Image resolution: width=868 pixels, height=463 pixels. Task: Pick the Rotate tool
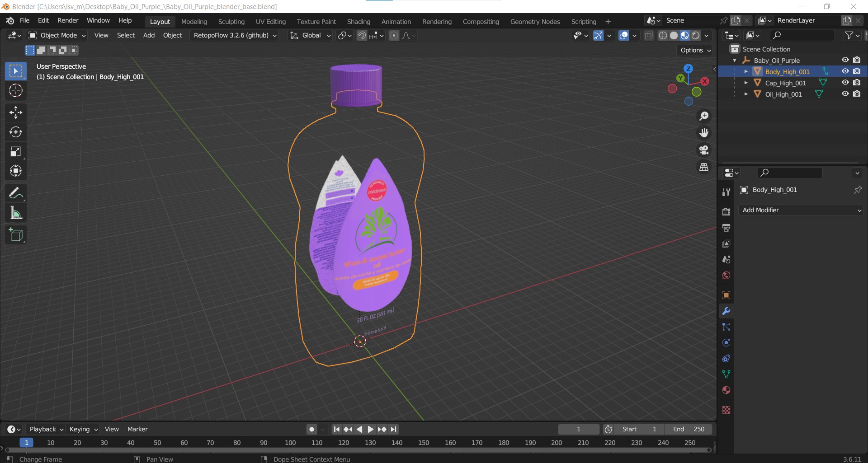pos(16,132)
